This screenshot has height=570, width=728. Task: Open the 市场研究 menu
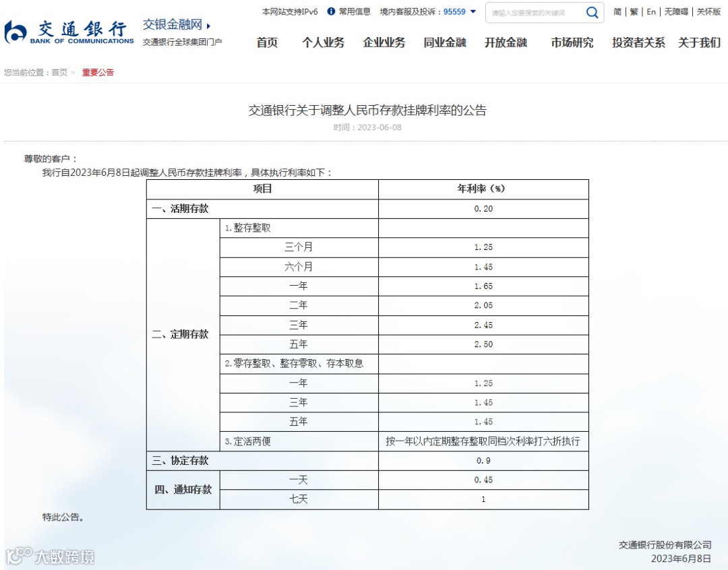coord(572,42)
